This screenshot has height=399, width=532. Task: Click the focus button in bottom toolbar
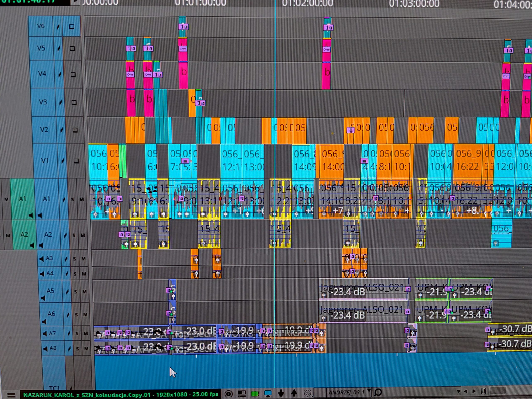click(x=229, y=394)
